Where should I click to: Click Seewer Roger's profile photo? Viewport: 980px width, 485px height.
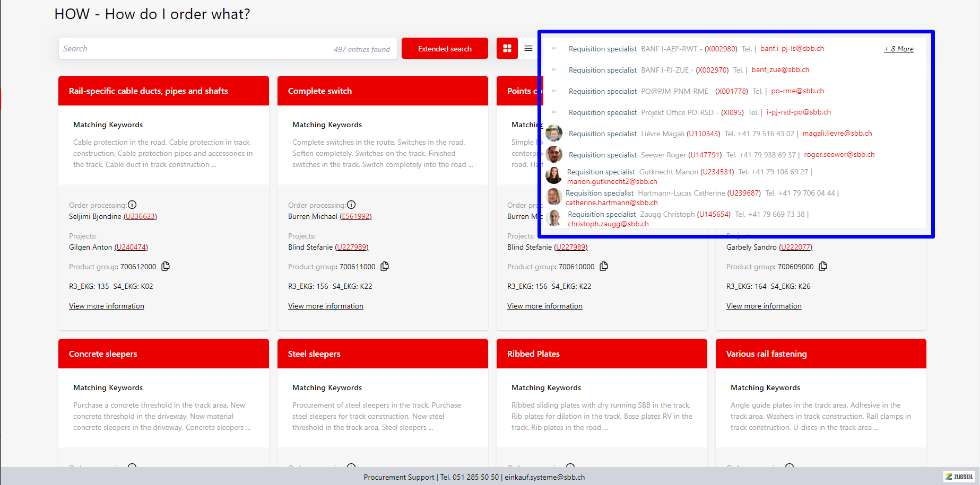click(x=554, y=154)
